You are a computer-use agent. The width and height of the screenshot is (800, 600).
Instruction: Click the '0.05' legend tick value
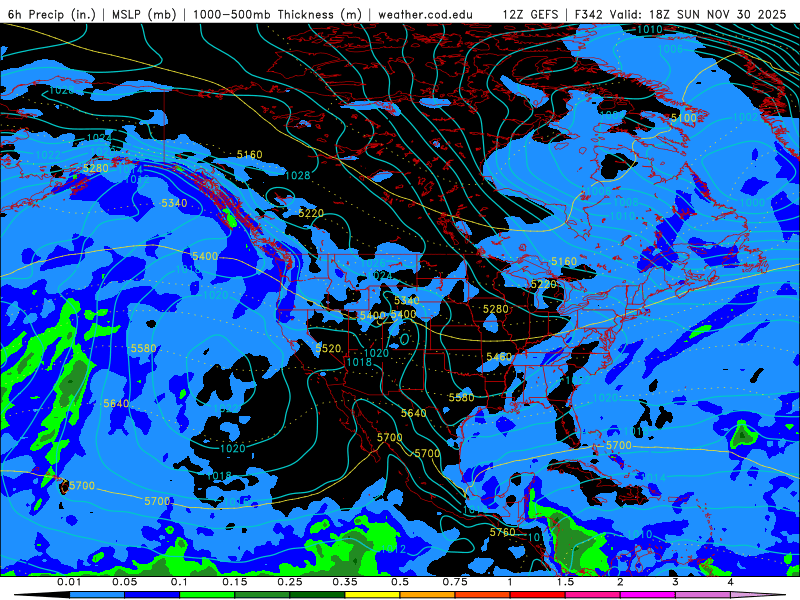pos(124,582)
